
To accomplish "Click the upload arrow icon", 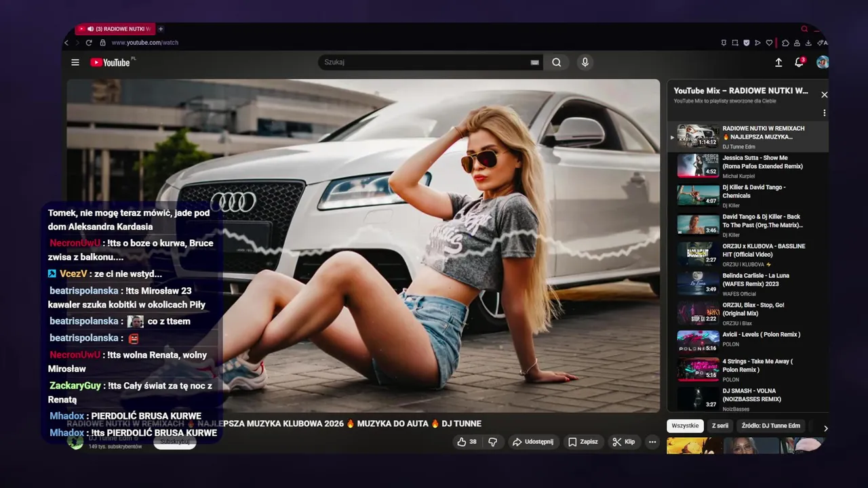I will coord(778,62).
